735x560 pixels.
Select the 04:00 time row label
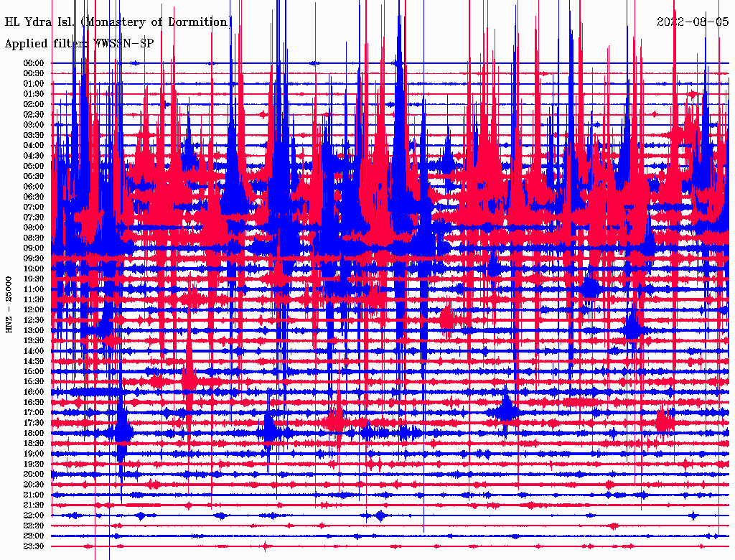point(34,146)
